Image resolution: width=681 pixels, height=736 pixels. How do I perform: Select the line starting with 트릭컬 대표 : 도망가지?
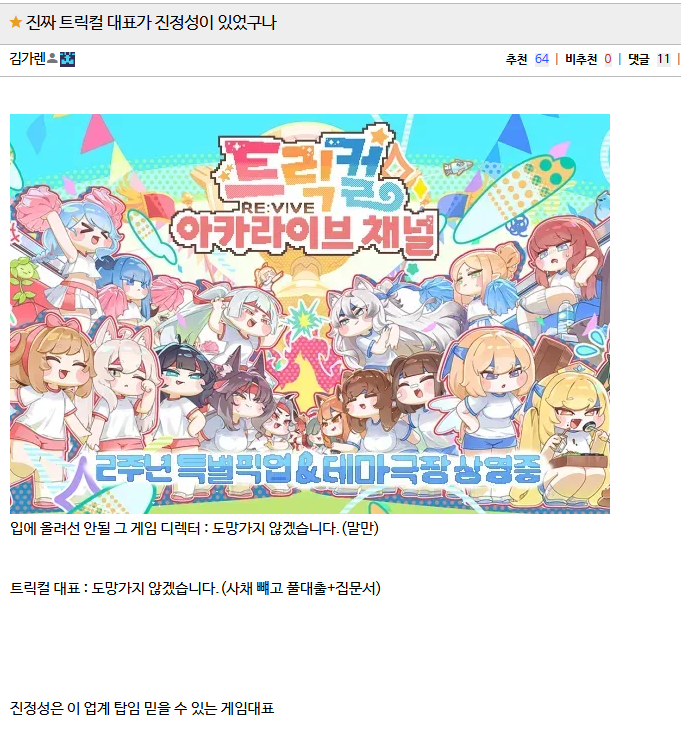coord(195,588)
